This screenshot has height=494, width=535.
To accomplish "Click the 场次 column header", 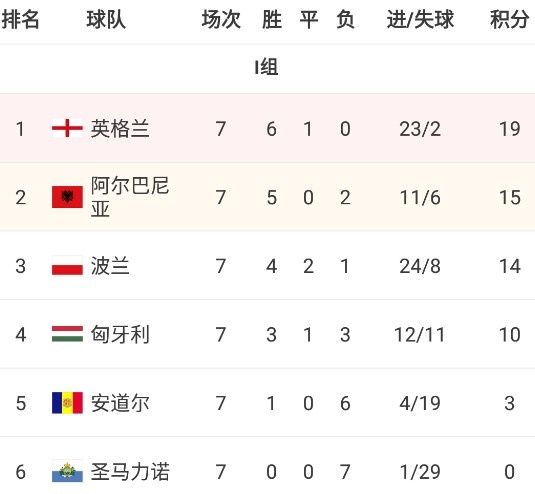I will tap(221, 19).
